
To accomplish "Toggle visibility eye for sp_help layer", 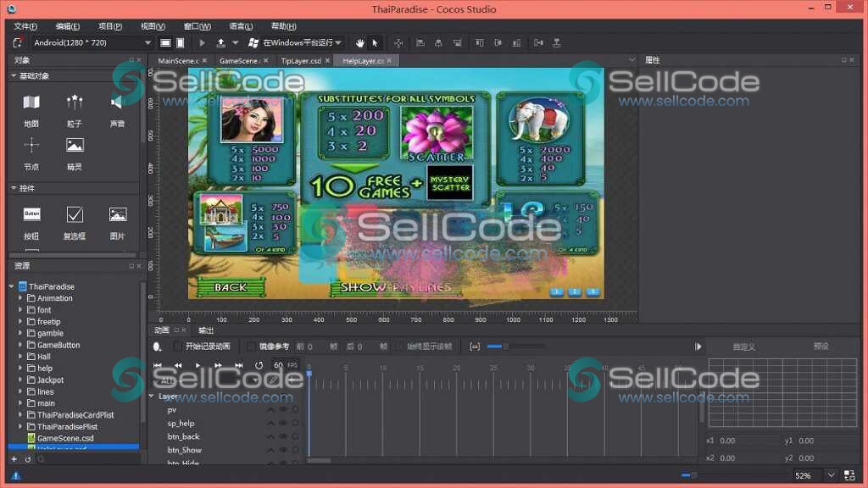I will (x=283, y=424).
